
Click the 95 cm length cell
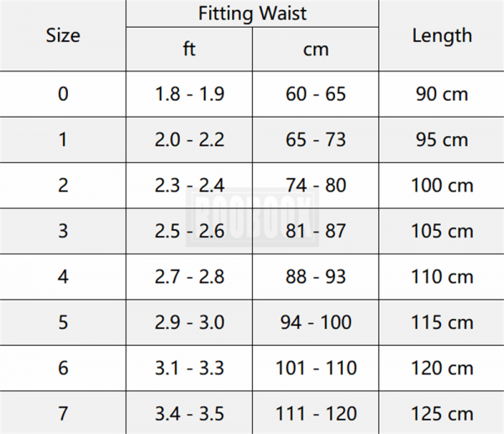442,139
